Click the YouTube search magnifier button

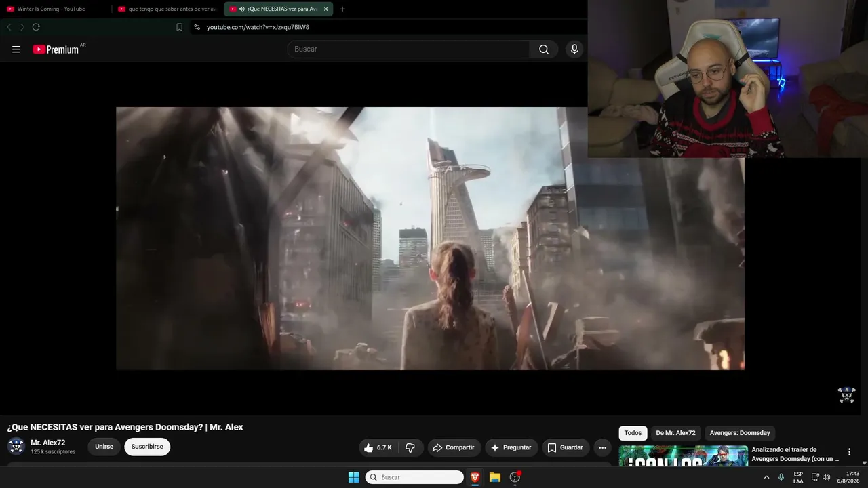pyautogui.click(x=544, y=49)
